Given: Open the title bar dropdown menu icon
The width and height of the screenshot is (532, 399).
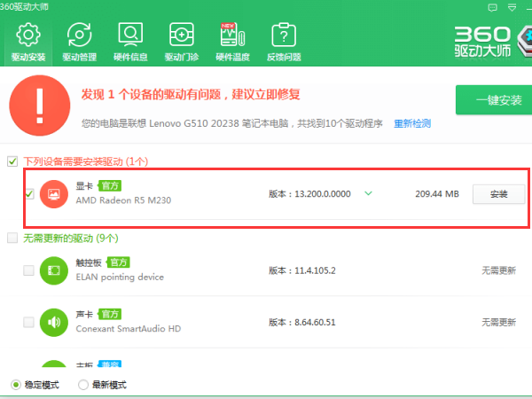Looking at the screenshot, I should tap(512, 7).
